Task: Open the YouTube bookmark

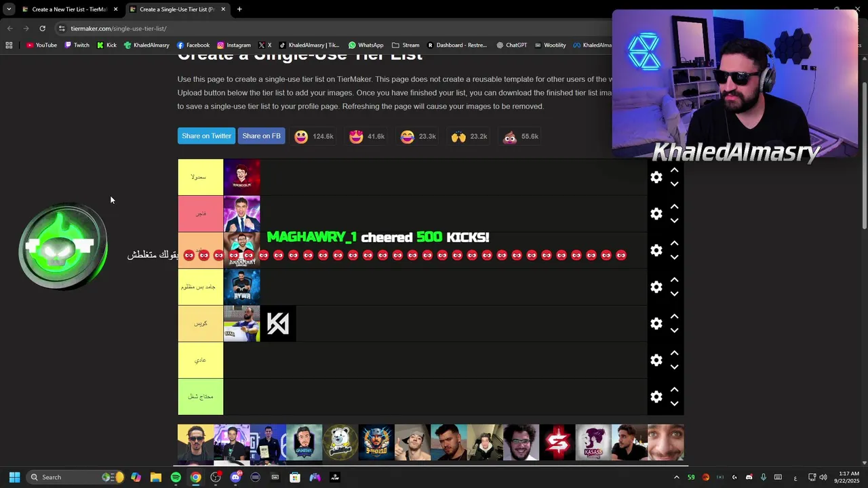Action: tap(41, 45)
